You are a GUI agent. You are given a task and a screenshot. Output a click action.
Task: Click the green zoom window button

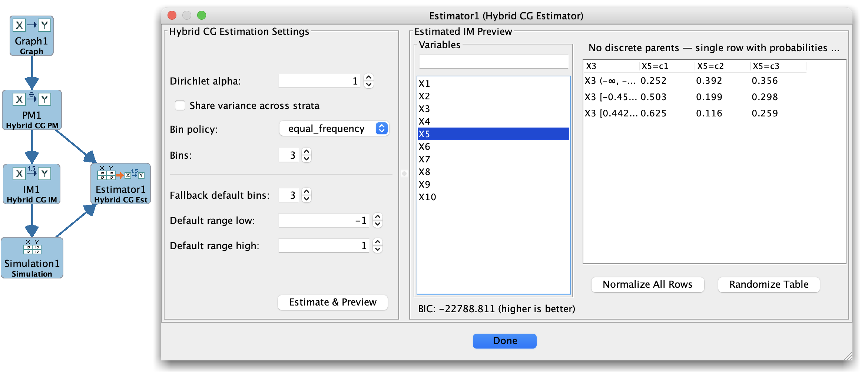click(202, 15)
